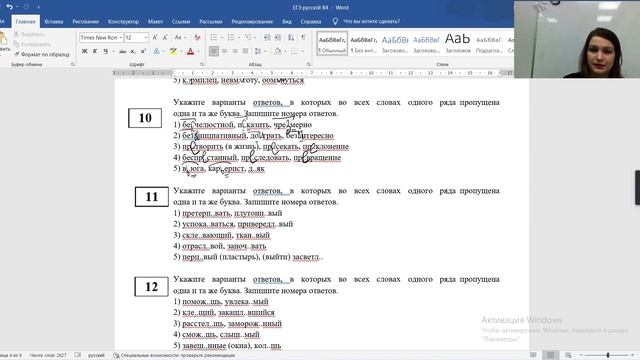Toggle italic formatting (К)

tap(95, 51)
